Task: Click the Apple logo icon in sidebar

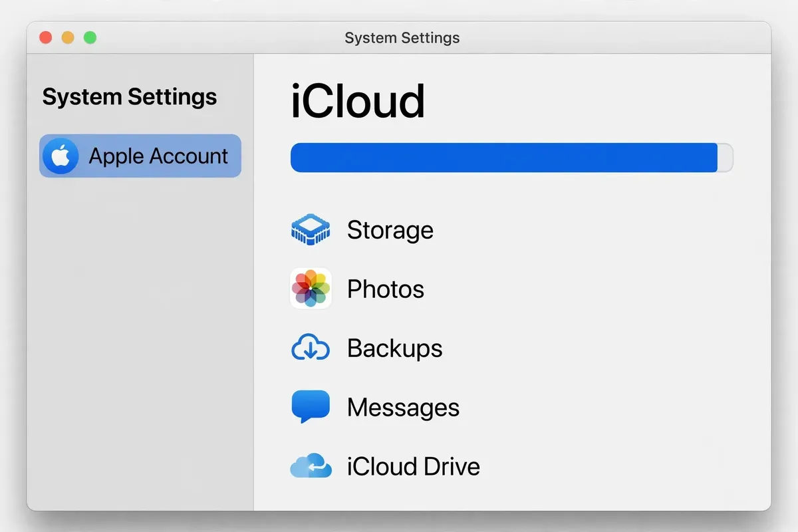Action: coord(61,156)
